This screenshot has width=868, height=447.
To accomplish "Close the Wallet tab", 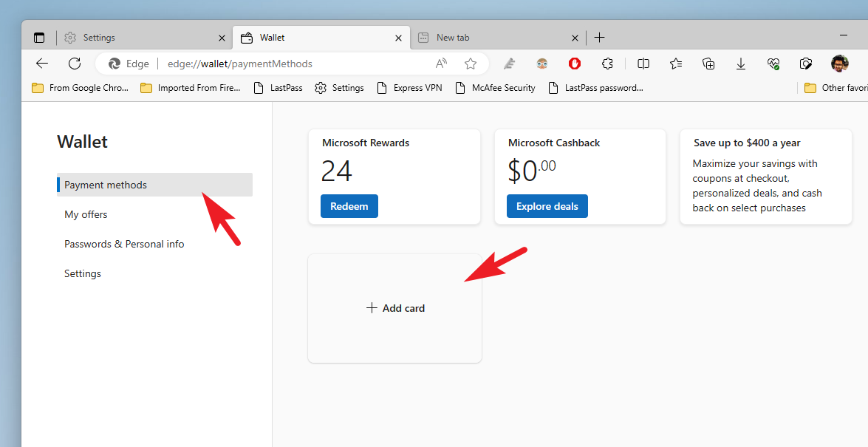I will pos(399,38).
